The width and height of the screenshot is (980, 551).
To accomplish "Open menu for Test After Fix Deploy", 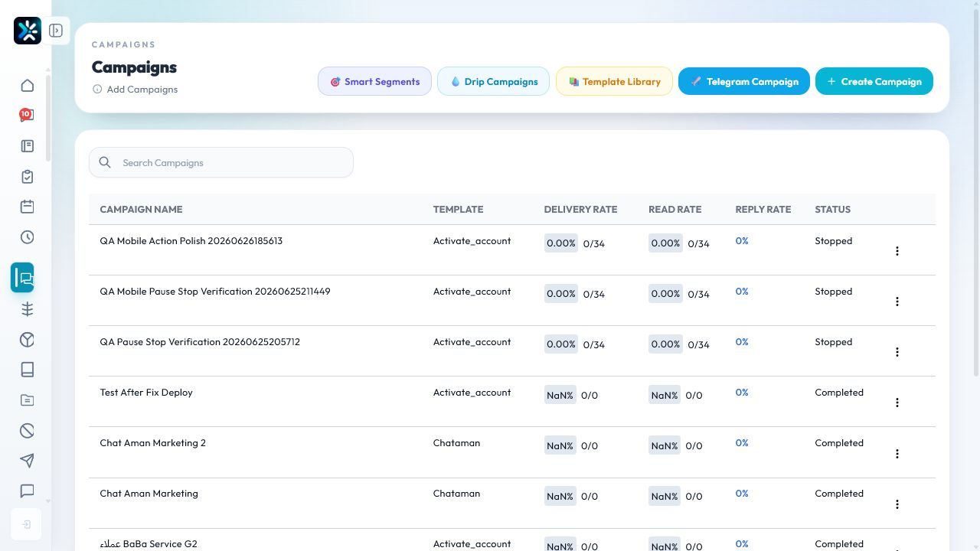I will tap(897, 403).
